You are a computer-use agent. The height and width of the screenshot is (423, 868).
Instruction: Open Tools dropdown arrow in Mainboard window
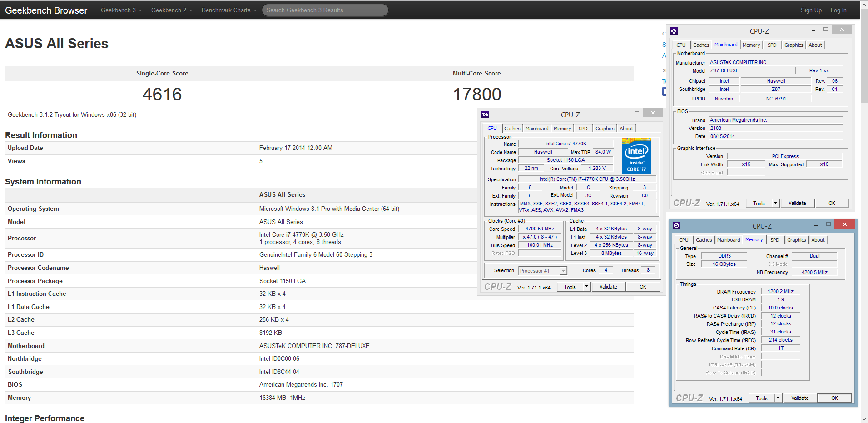coord(776,203)
